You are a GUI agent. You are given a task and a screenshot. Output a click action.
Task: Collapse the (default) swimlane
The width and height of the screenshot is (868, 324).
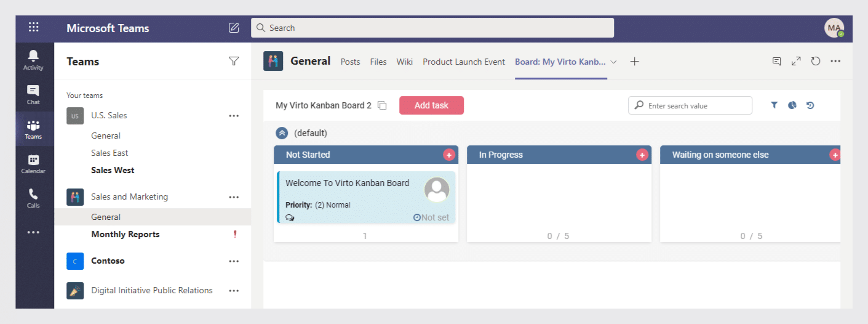click(282, 133)
